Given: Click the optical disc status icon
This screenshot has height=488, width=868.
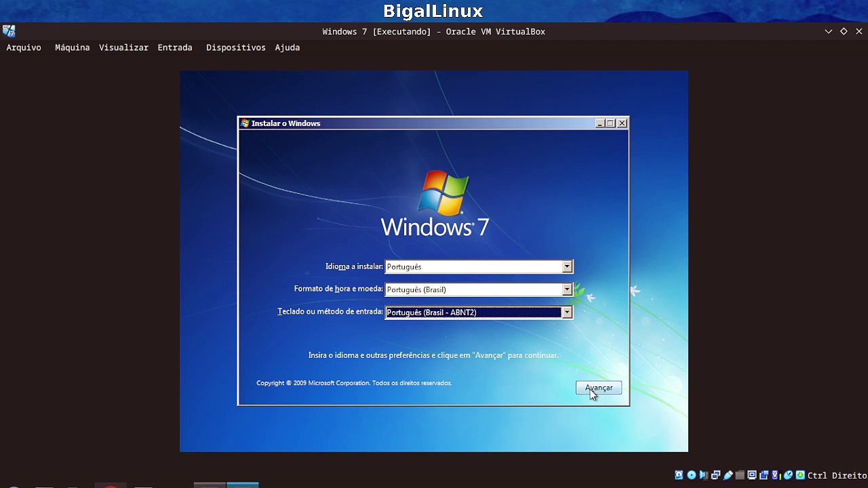Looking at the screenshot, I should [692, 475].
